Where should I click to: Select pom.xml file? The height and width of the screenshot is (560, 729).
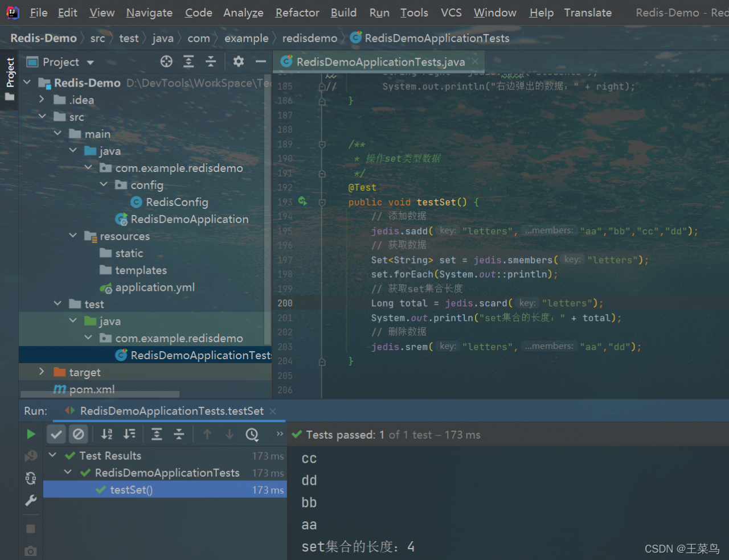[92, 389]
